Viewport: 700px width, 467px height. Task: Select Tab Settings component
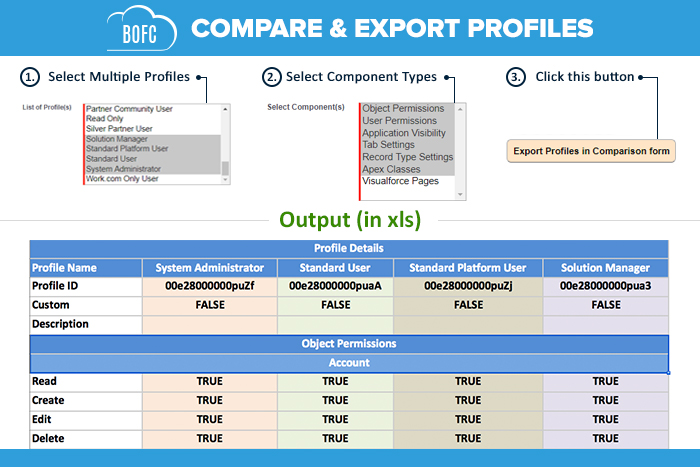pyautogui.click(x=408, y=145)
